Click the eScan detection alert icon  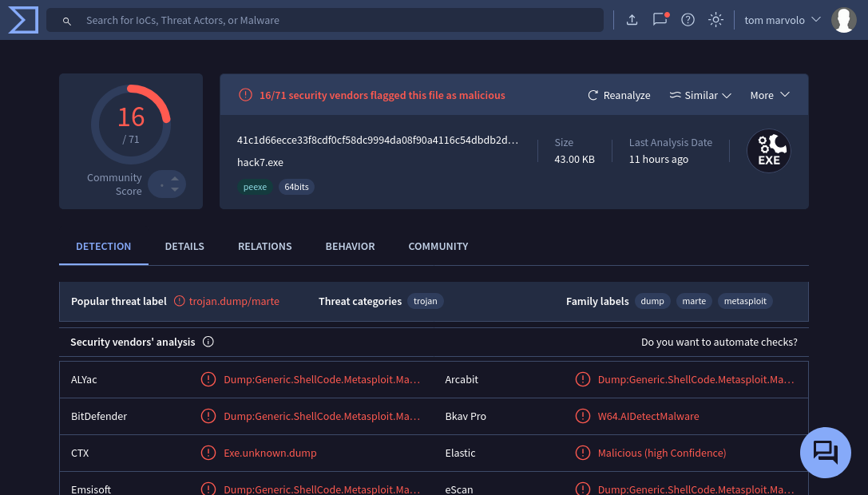coord(582,489)
